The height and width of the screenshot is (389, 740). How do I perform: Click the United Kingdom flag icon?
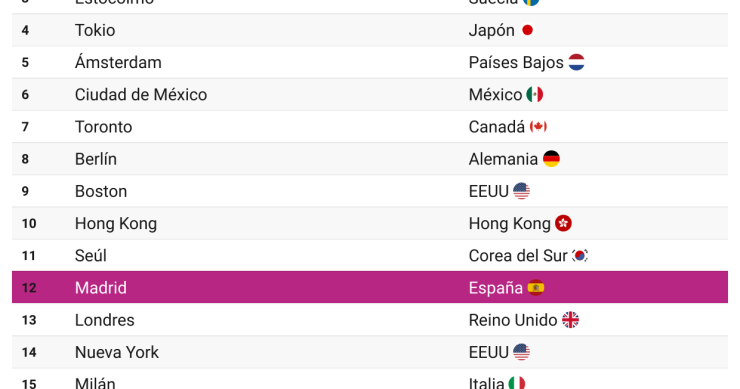point(571,320)
